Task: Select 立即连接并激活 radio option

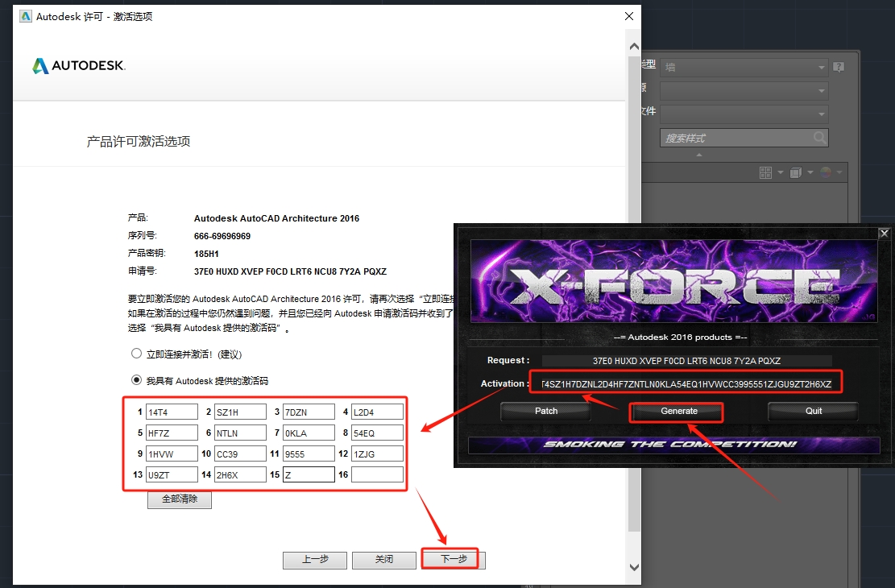Action: (x=136, y=354)
